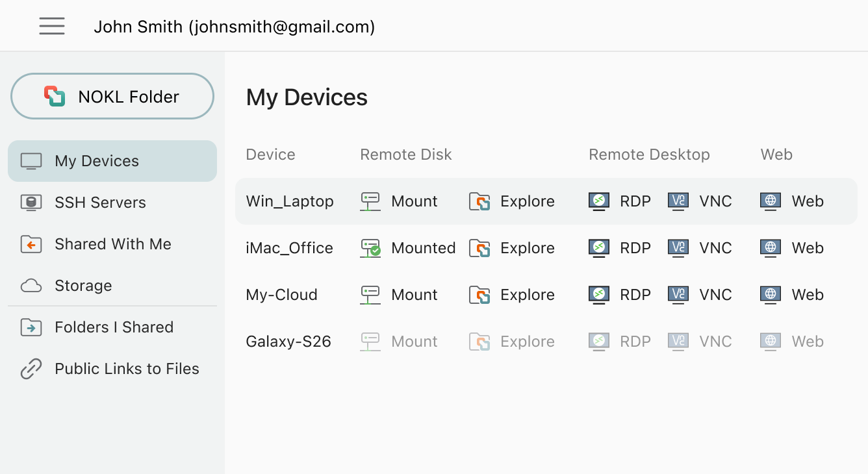Screen dimensions: 868x474
Task: Click RDP icon for Win_Laptop
Action: tap(599, 201)
